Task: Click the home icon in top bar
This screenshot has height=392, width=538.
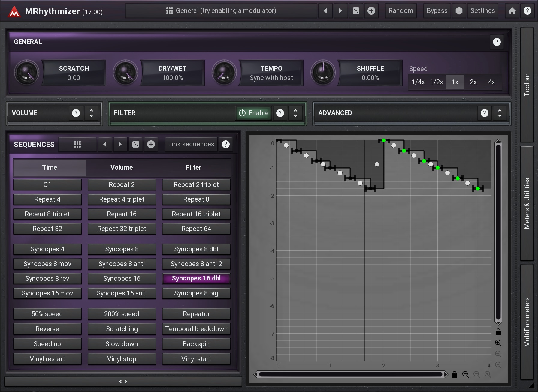Action: coord(512,11)
